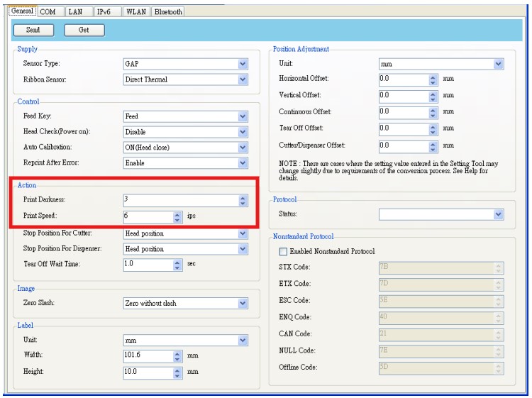Viewport: 532px width, 398px height.
Task: Open the Ribbon Sensor dropdown
Action: [243, 79]
